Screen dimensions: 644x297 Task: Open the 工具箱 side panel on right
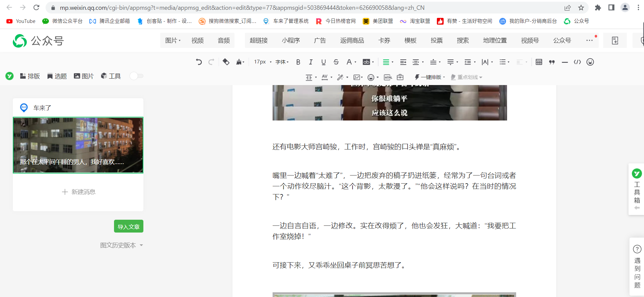pos(637,189)
